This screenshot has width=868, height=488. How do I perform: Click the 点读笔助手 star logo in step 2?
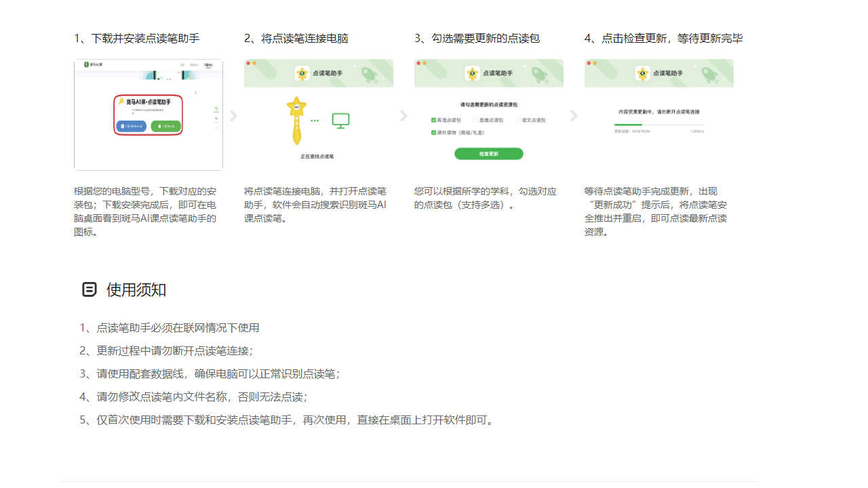click(302, 73)
